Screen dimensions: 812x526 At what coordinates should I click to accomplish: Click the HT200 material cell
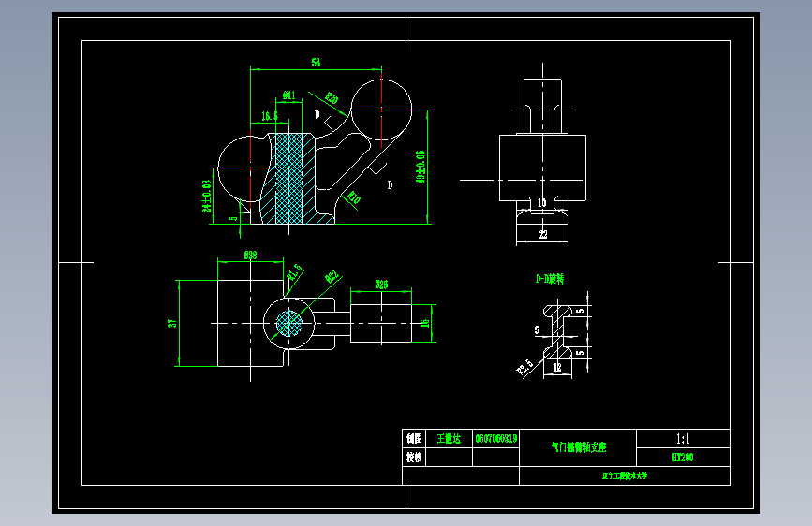tap(683, 457)
